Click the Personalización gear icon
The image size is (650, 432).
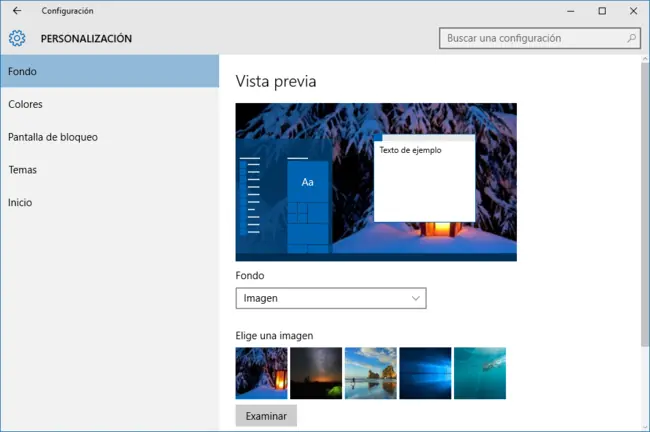(x=17, y=38)
